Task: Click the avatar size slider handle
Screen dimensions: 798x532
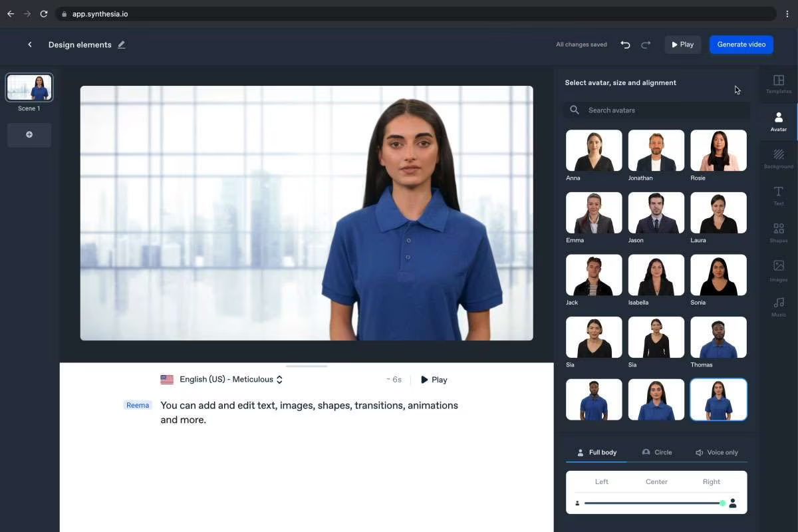Action: click(723, 503)
